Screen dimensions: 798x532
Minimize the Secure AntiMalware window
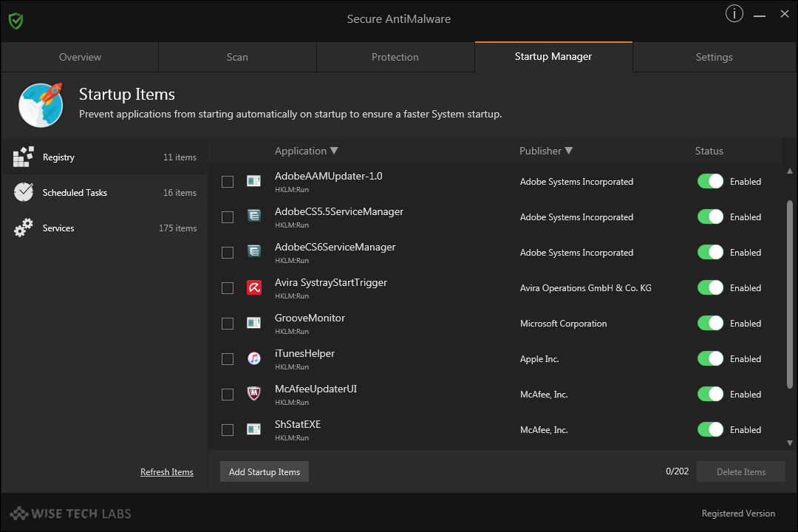point(760,16)
